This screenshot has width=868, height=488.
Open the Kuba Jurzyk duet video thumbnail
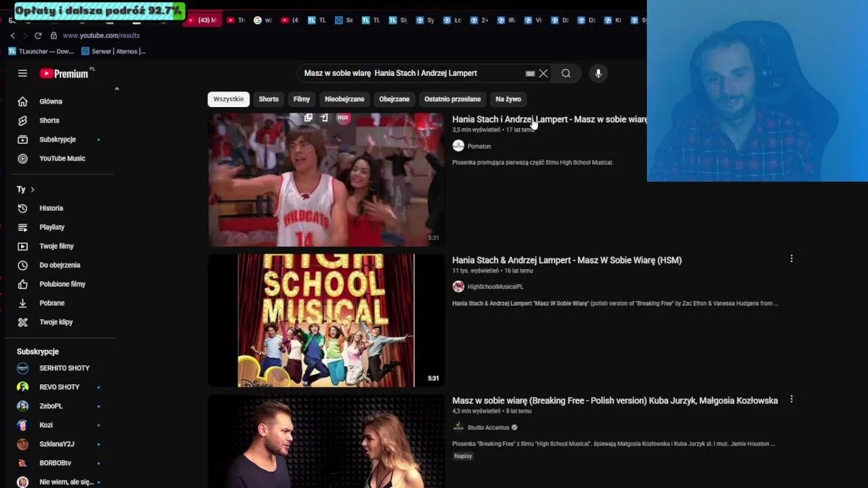[326, 441]
